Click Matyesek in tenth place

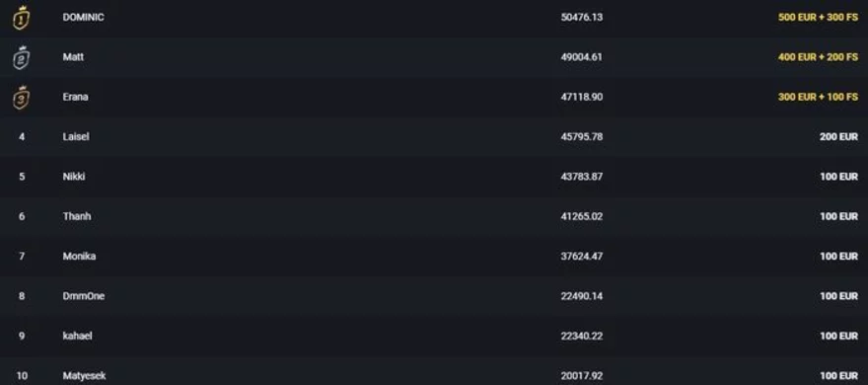(x=84, y=376)
